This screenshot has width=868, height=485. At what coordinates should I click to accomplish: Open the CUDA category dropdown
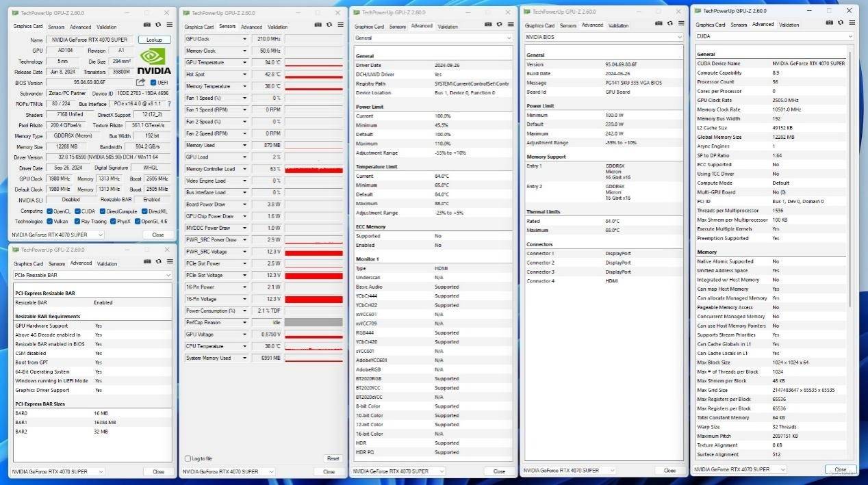click(x=850, y=36)
